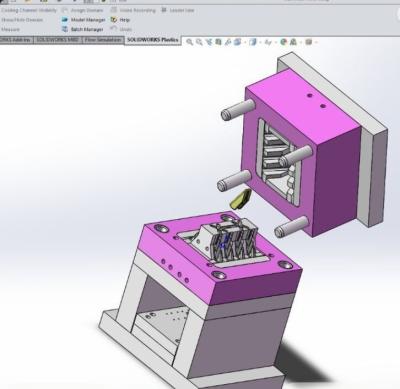Click the View Settings monitor icon
This screenshot has height=389, width=400.
point(309,42)
